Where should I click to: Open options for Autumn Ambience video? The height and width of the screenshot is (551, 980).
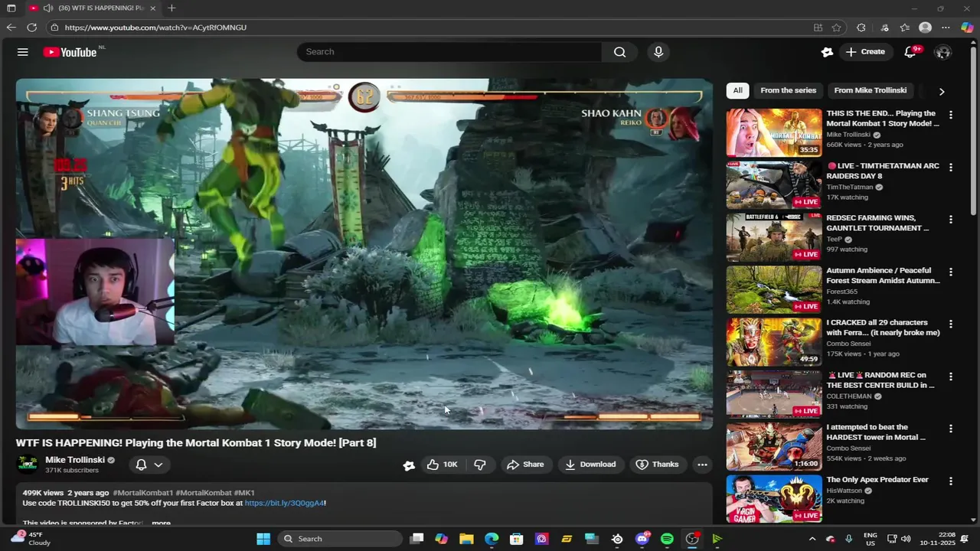951,272
